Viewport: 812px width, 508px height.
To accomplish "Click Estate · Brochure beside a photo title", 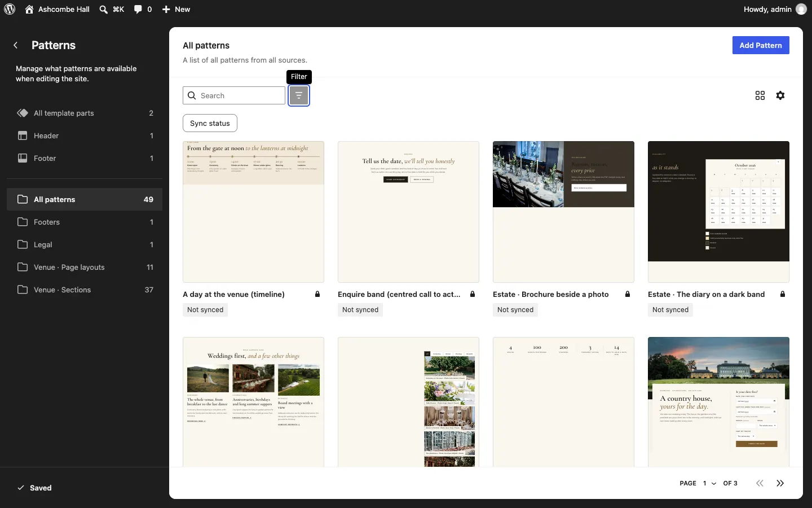I will tap(551, 294).
